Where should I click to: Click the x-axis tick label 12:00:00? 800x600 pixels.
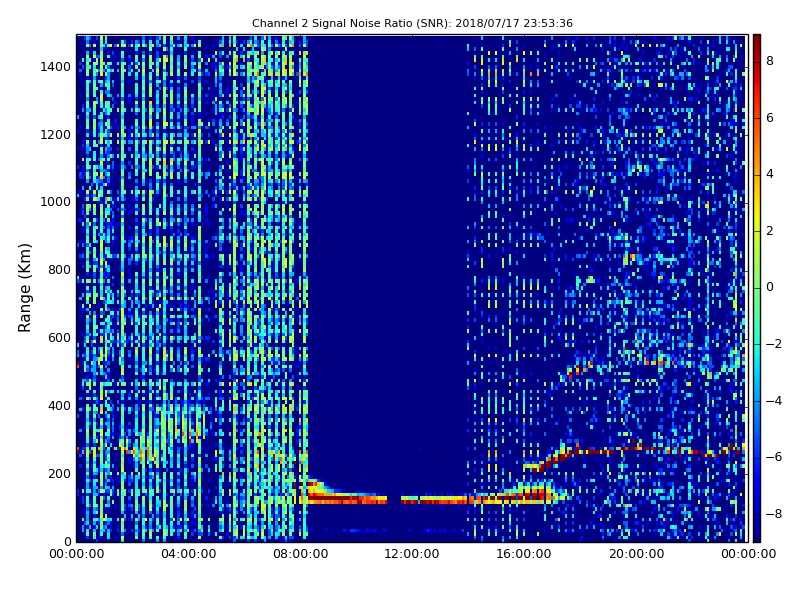pos(412,554)
